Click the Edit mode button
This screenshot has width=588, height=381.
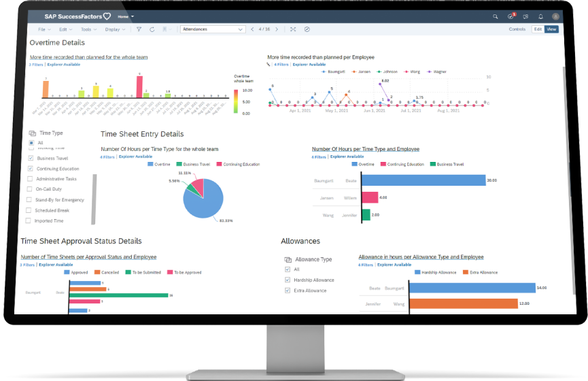pos(537,29)
